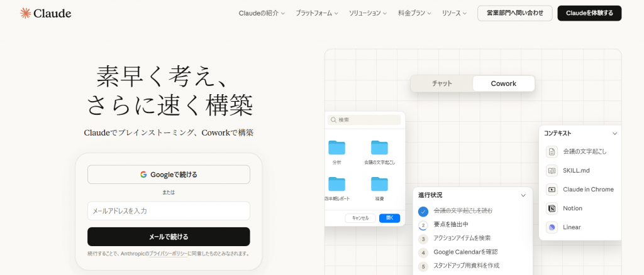The height and width of the screenshot is (275, 644).
Task: Toggle the completed 会議の文字起こしを読む checkmark
Action: tap(423, 211)
